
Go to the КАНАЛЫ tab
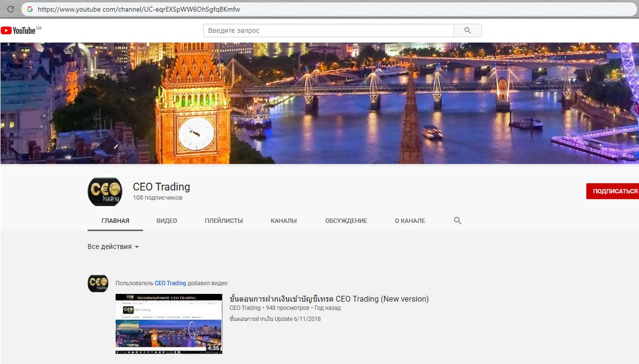pyautogui.click(x=284, y=220)
